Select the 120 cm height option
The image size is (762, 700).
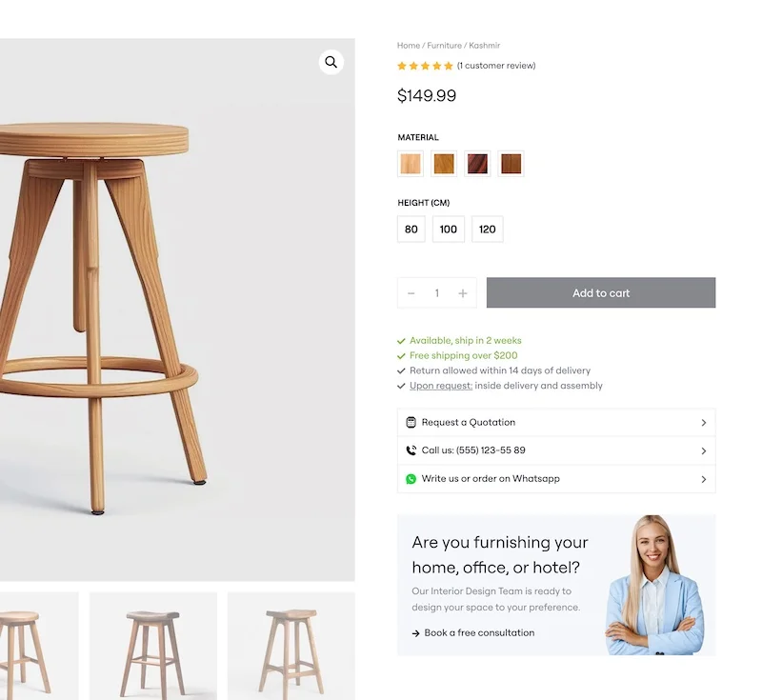click(x=487, y=229)
